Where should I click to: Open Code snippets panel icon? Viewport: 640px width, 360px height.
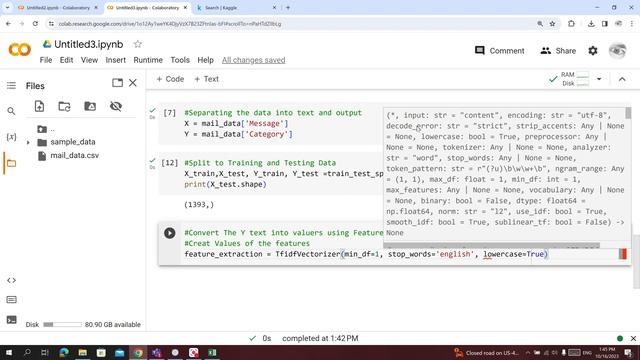[11, 280]
